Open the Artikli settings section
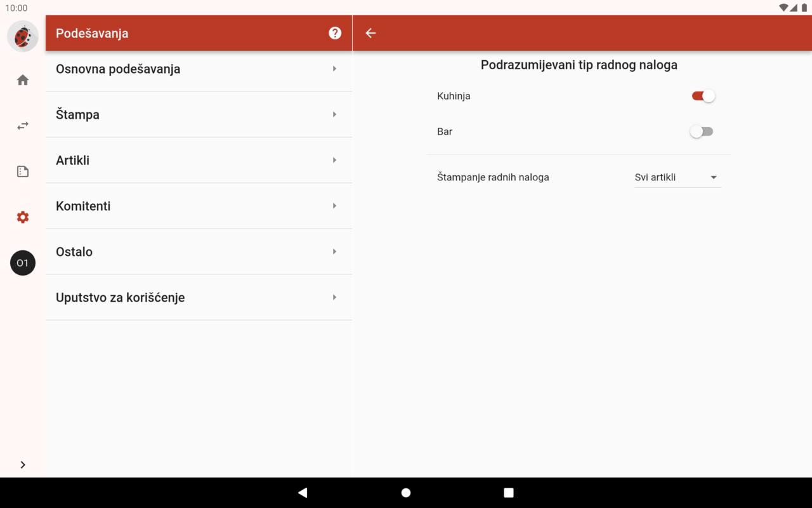 pyautogui.click(x=199, y=160)
